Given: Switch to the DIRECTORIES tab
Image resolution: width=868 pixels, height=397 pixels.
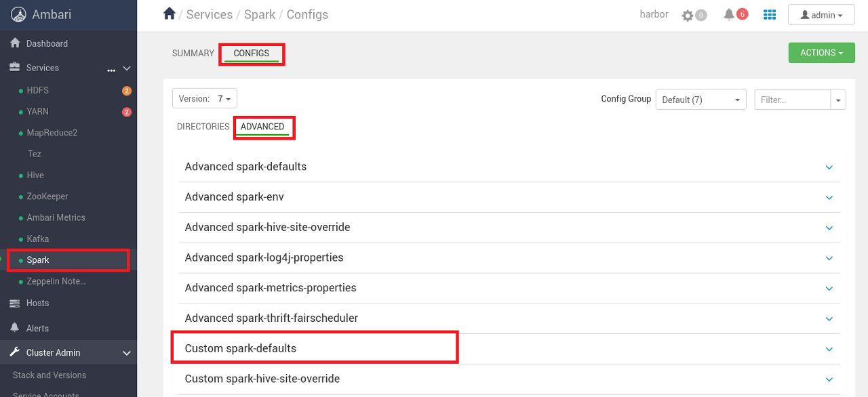Looking at the screenshot, I should (x=203, y=127).
